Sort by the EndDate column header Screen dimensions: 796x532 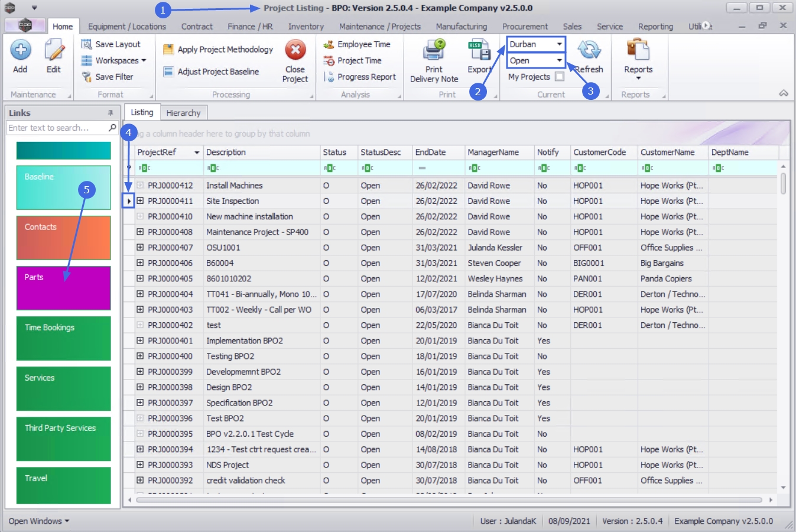tap(438, 153)
